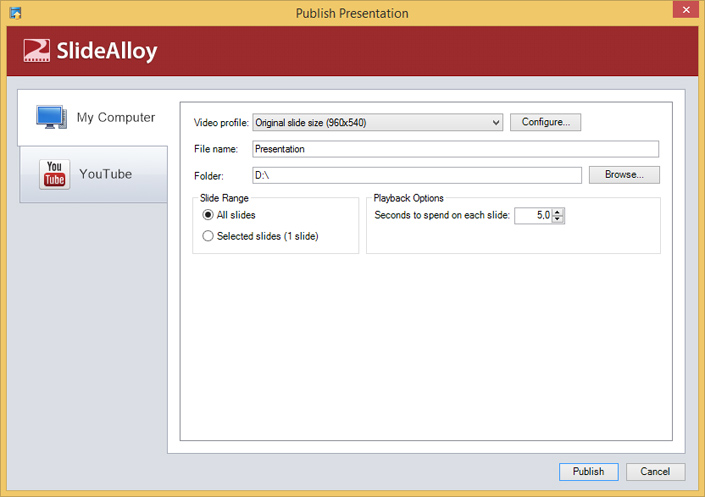The height and width of the screenshot is (497, 705).
Task: Choose Selected slides (1 slide) option
Action: pyautogui.click(x=207, y=236)
